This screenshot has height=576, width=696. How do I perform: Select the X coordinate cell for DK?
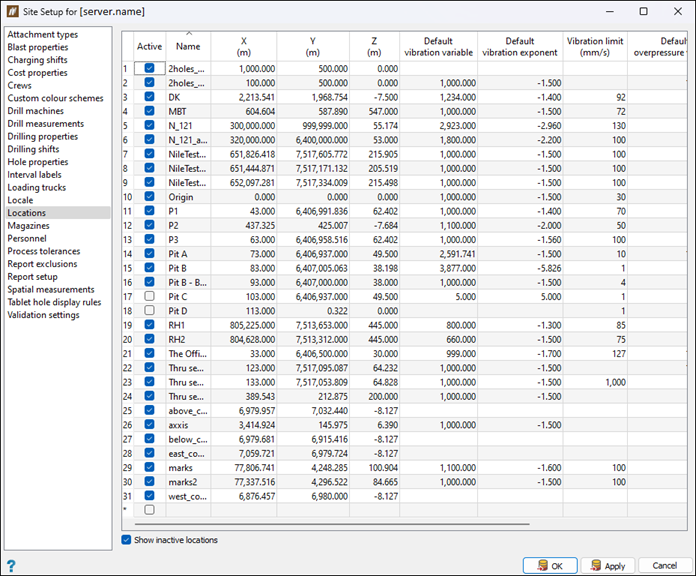(246, 97)
